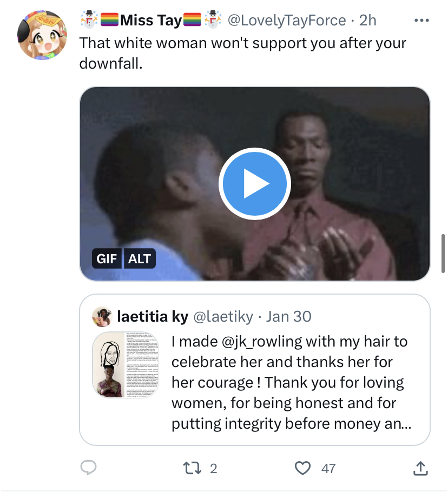Click the share upload icon
Image resolution: width=448 pixels, height=499 pixels.
pos(420,468)
